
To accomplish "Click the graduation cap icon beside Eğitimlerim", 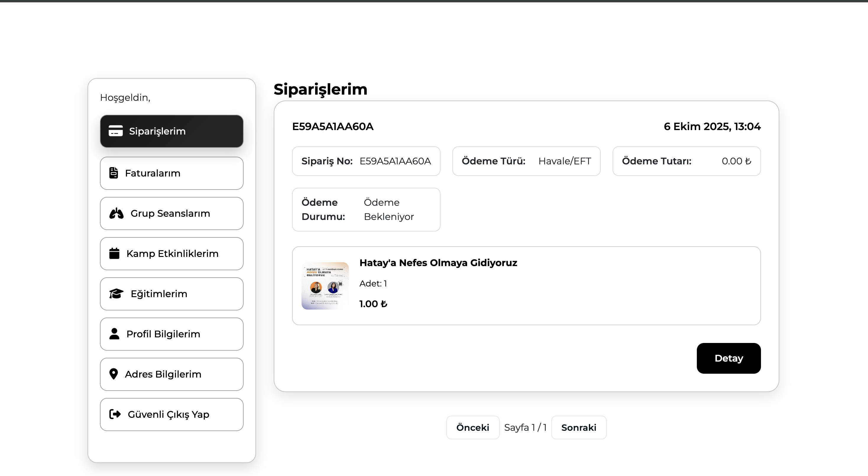I will click(116, 294).
